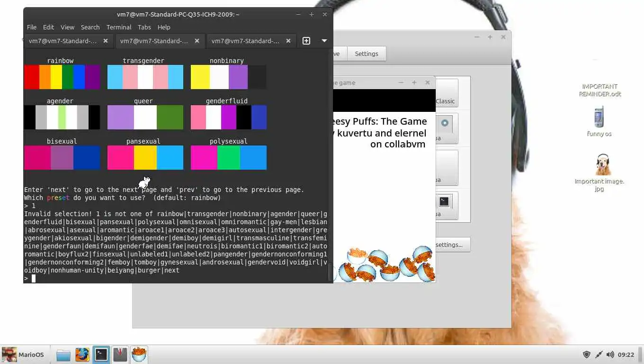
Task: Close the cheesy puffs game window
Action: [x=428, y=82]
